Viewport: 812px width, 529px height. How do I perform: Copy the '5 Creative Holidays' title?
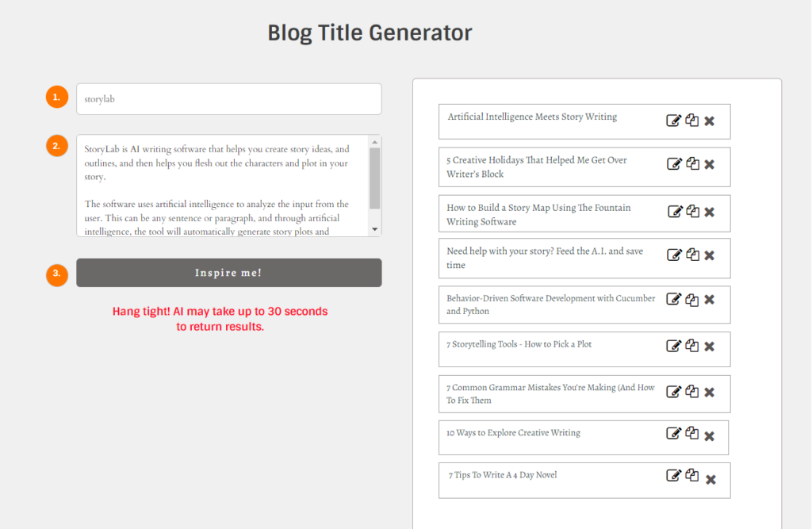[692, 163]
